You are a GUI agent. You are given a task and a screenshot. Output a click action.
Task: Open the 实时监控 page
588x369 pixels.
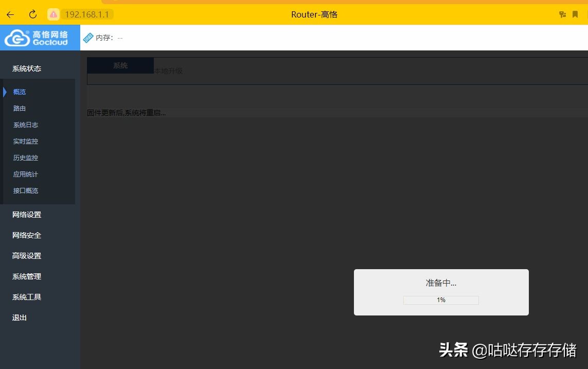coord(25,141)
